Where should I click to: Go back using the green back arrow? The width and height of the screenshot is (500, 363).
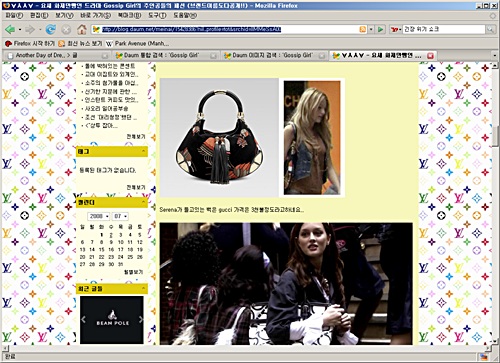(10, 30)
